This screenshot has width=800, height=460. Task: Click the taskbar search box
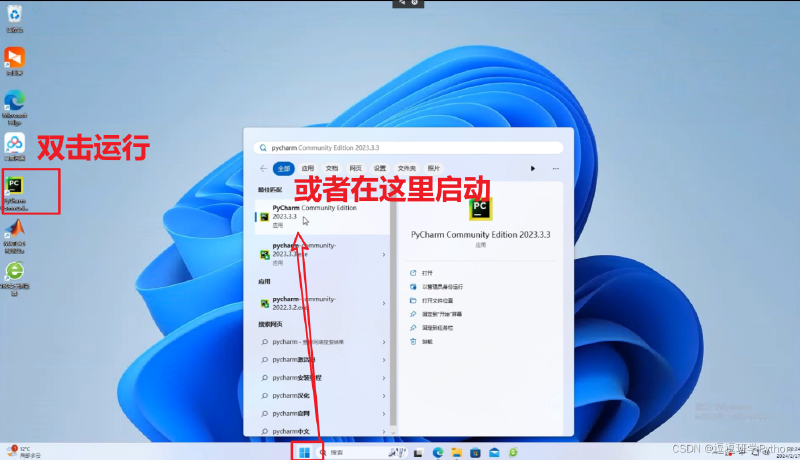[361, 452]
